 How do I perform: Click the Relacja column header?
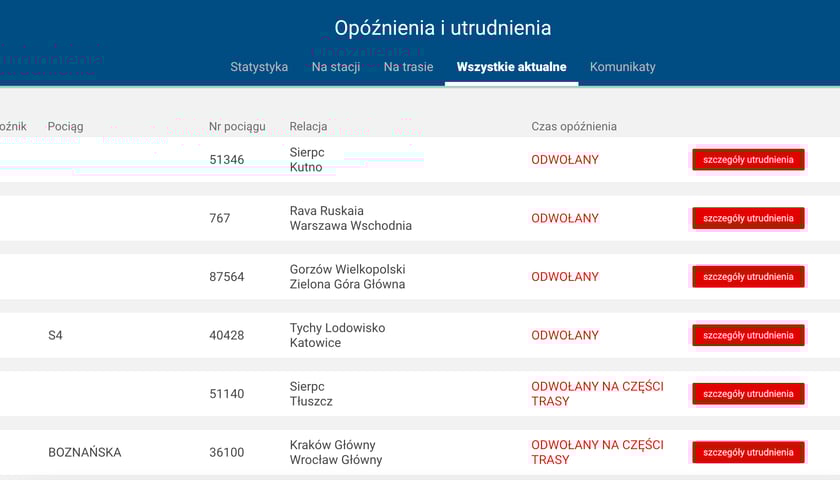(308, 126)
